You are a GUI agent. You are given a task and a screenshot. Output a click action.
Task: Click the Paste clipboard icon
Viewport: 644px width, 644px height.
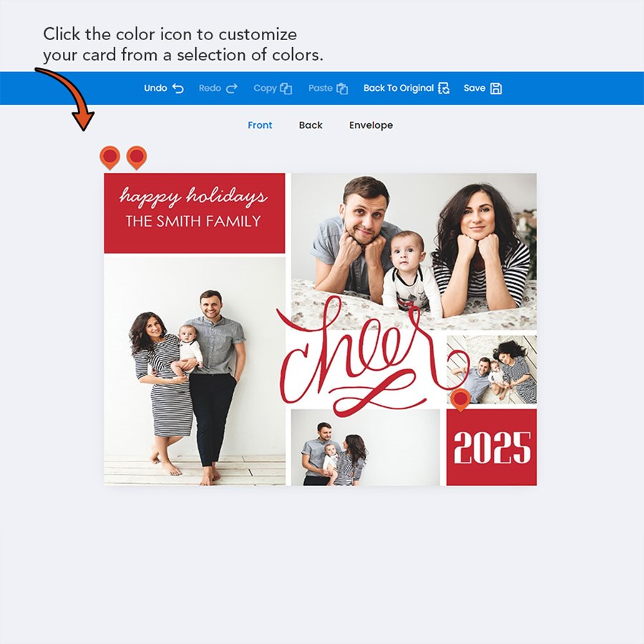click(x=342, y=88)
